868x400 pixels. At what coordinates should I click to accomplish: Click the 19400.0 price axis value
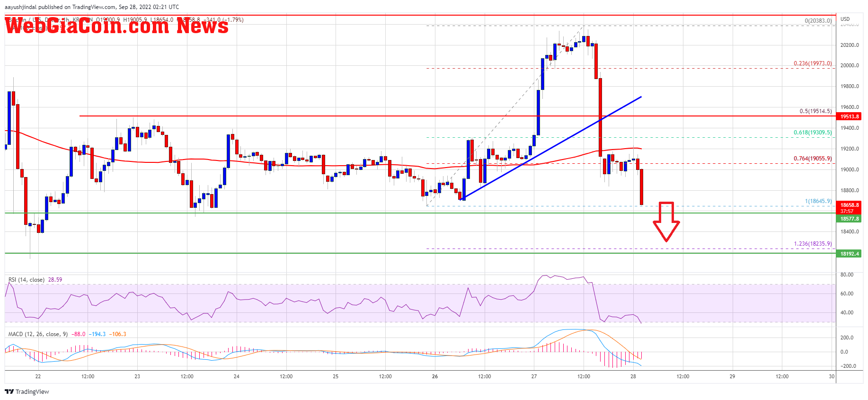(x=850, y=128)
